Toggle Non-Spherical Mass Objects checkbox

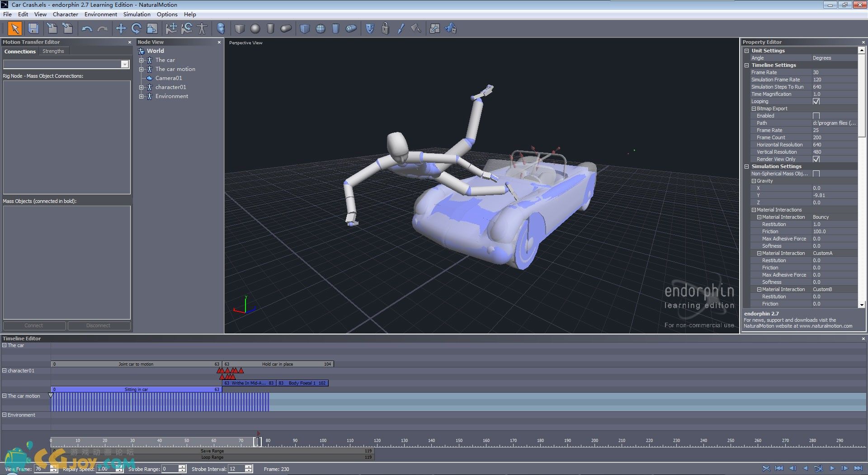[816, 174]
